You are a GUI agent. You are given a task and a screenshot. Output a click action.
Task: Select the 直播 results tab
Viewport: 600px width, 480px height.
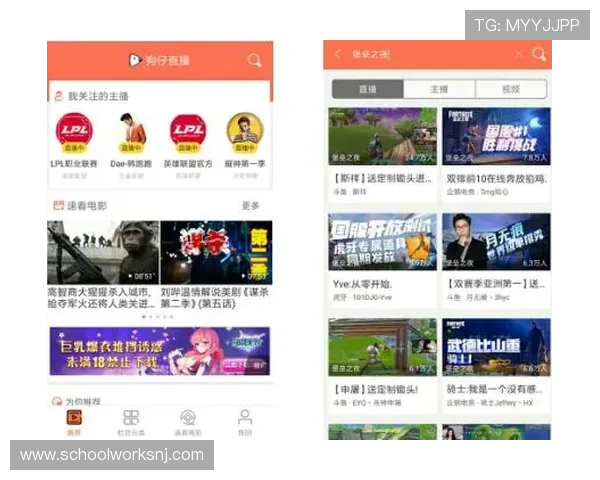(368, 89)
